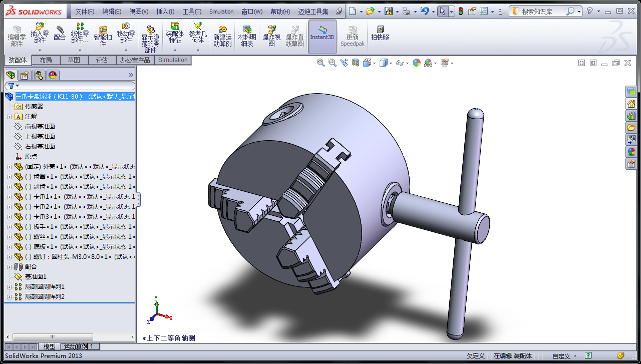Open the 材料明细表 bill of materials tool
Viewport: 641px width, 364px height.
pyautogui.click(x=247, y=36)
